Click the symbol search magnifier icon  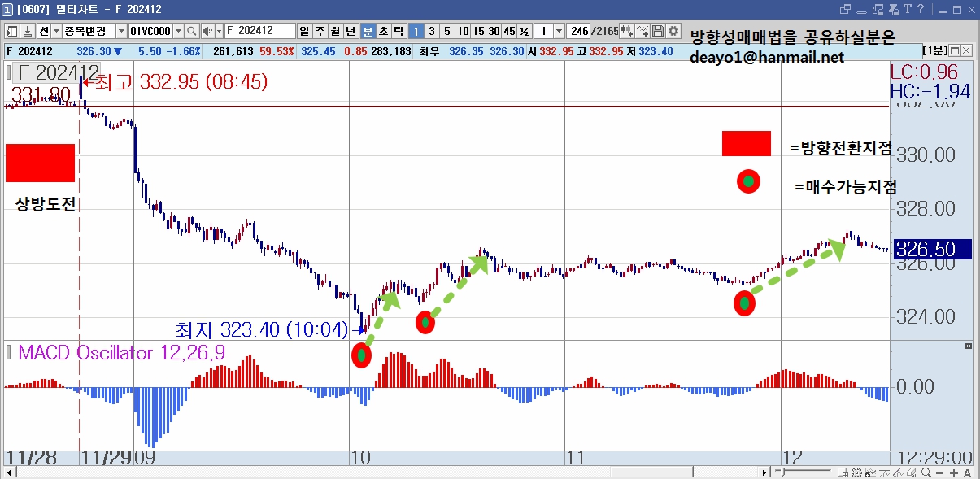(191, 31)
